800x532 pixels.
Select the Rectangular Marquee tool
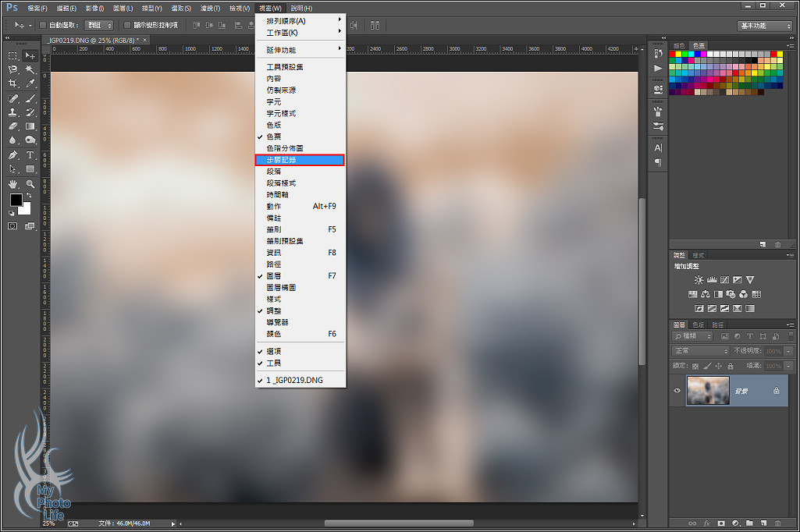[x=13, y=56]
